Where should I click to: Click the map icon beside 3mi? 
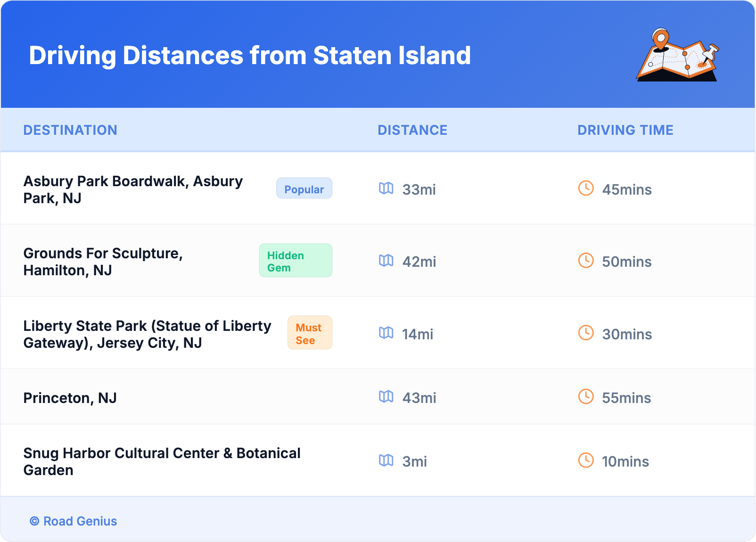(386, 460)
